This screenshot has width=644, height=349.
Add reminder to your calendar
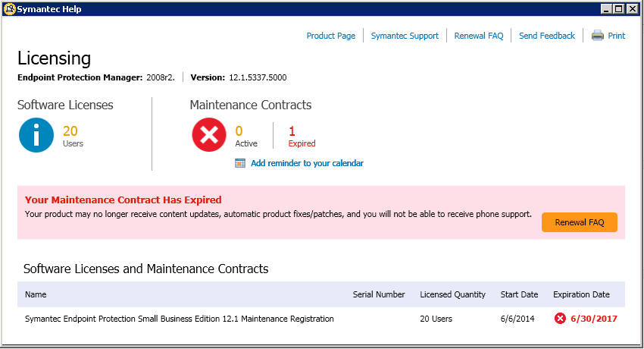[x=307, y=163]
